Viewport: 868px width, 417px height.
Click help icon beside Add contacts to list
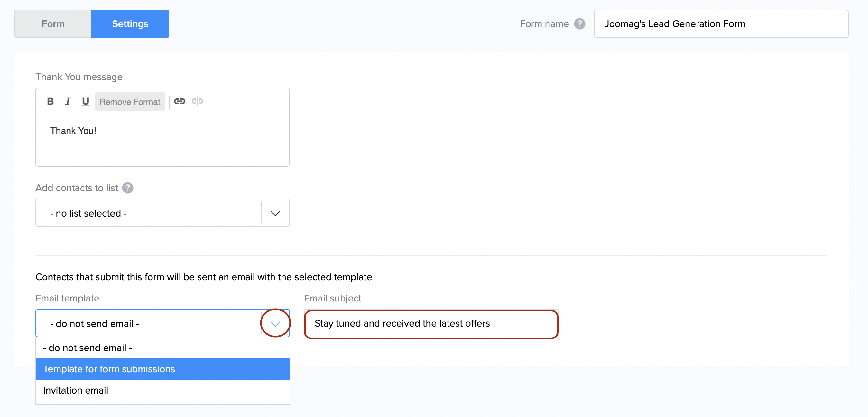(x=128, y=188)
